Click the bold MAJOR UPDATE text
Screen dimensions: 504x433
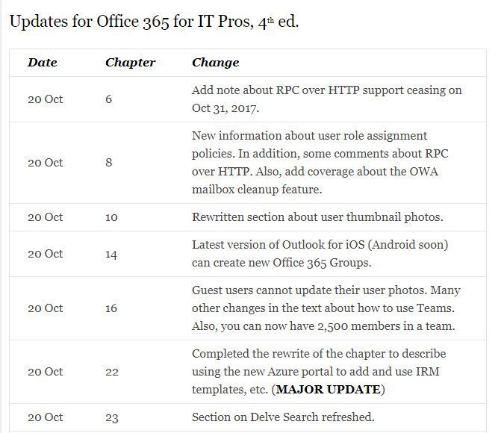[x=329, y=390]
